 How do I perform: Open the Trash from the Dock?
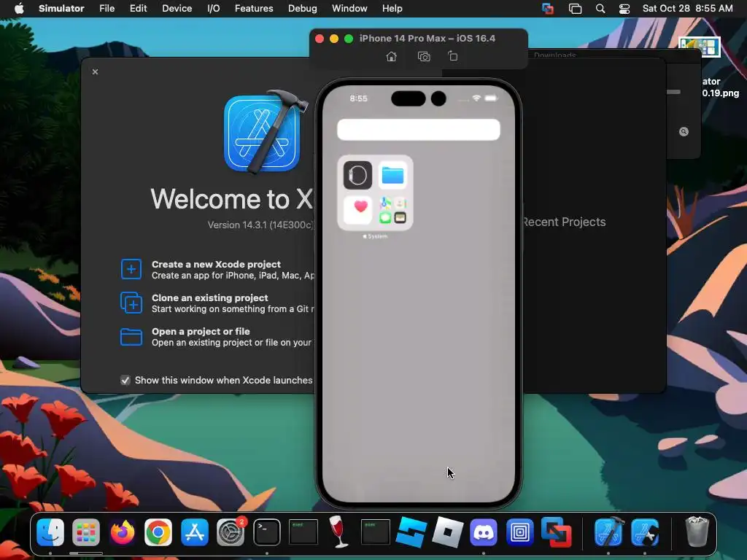pos(697,532)
